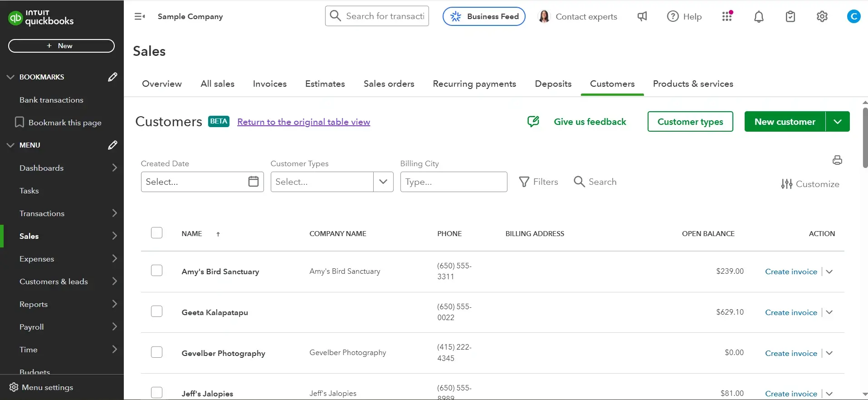Image resolution: width=868 pixels, height=400 pixels.
Task: Expand the Expenses submenu
Action: [114, 259]
